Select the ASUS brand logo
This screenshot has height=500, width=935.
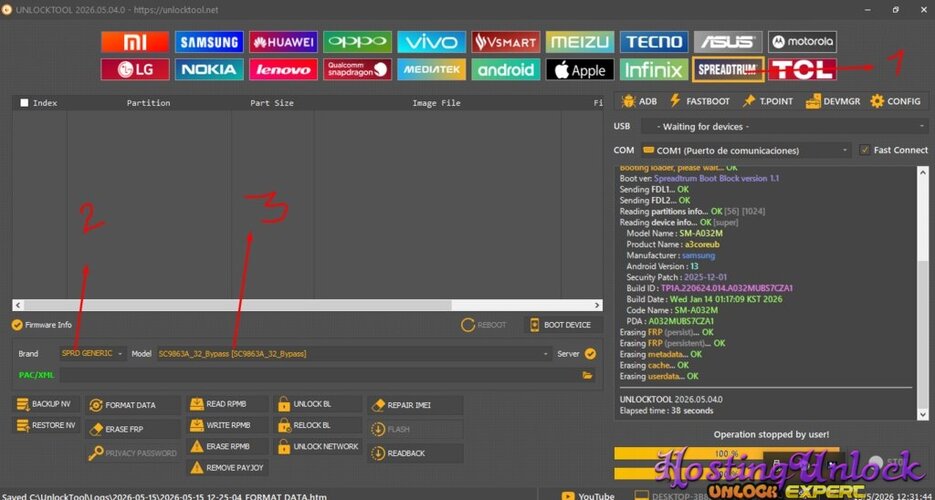[728, 42]
